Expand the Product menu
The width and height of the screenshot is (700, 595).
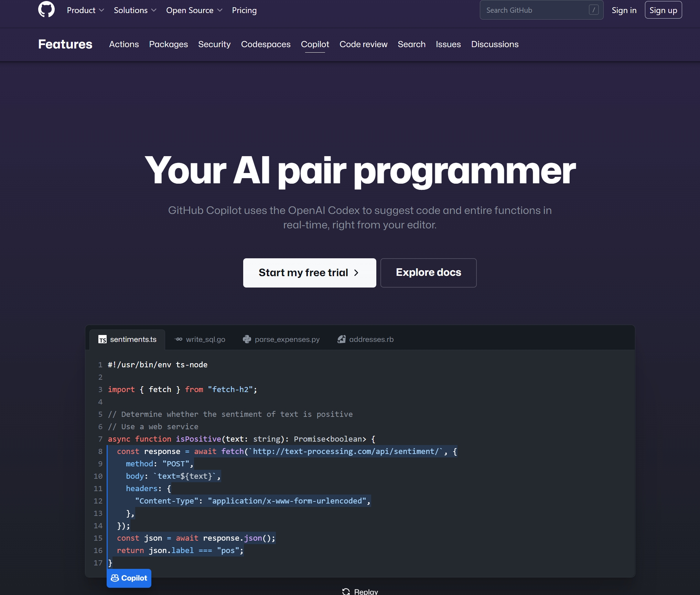85,10
